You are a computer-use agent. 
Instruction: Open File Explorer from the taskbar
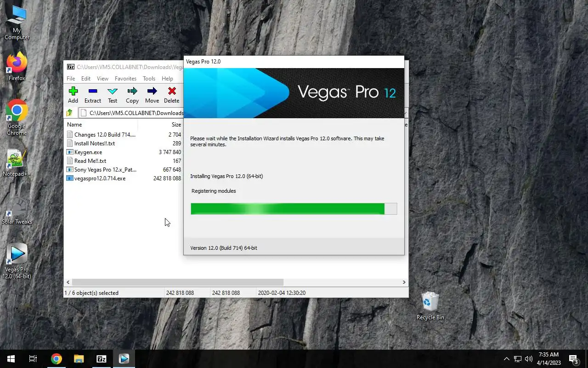(x=79, y=359)
